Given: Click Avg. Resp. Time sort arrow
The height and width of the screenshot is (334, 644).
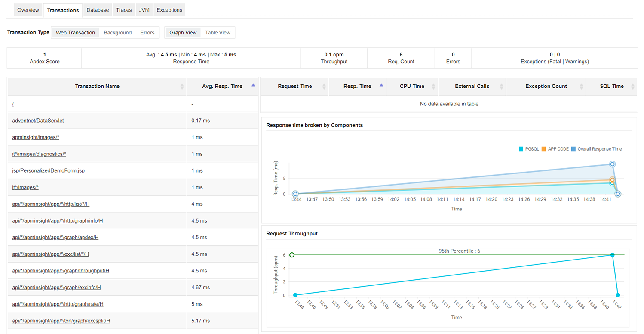Looking at the screenshot, I should 253,86.
